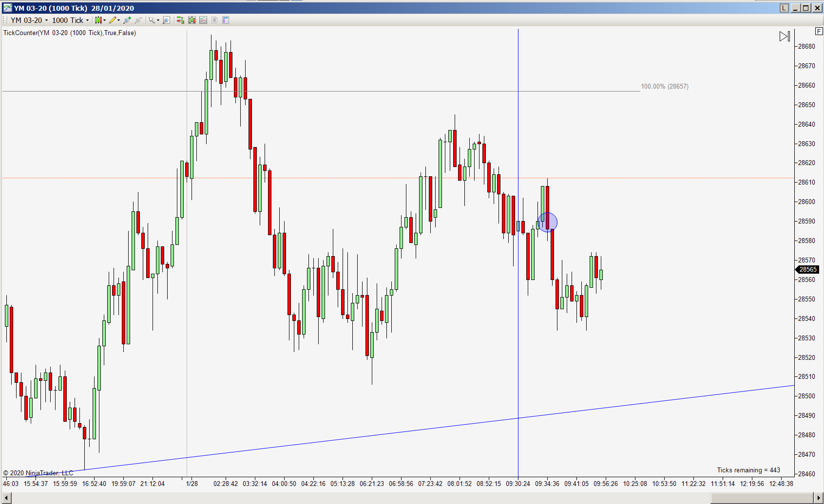Expand the chart style dropdown arrow
This screenshot has width=824, height=504.
[x=105, y=20]
